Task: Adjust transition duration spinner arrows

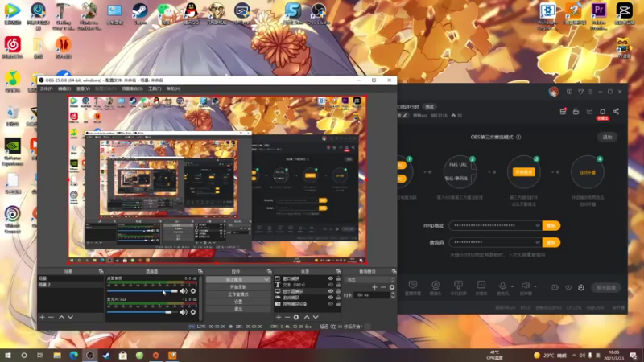Action: click(x=393, y=295)
